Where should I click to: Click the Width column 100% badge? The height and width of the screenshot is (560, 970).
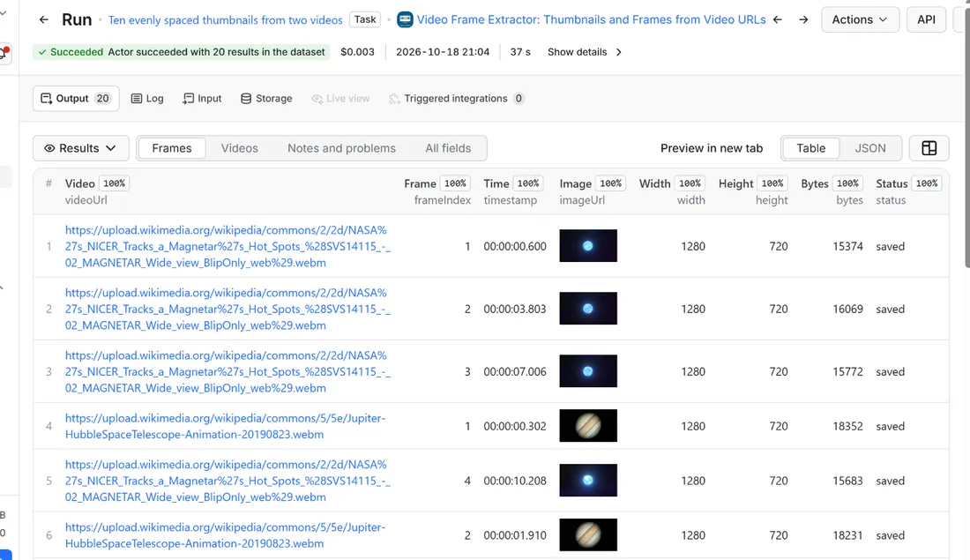[x=690, y=183]
